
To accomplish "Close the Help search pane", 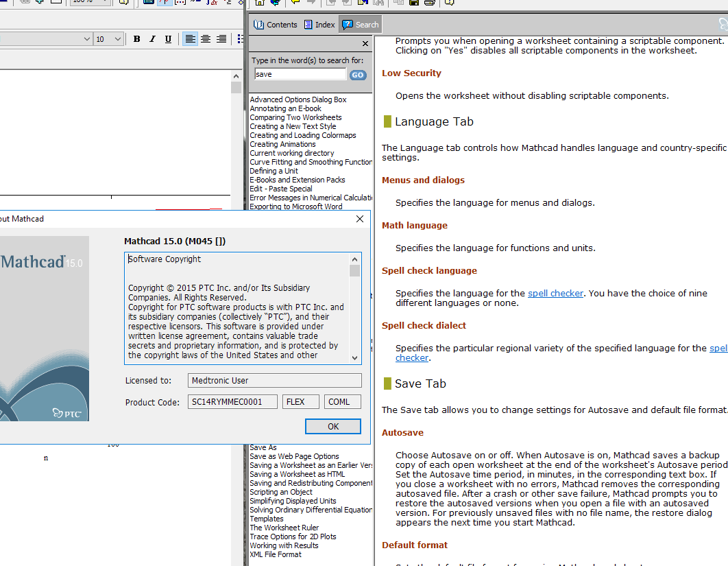I will point(365,44).
